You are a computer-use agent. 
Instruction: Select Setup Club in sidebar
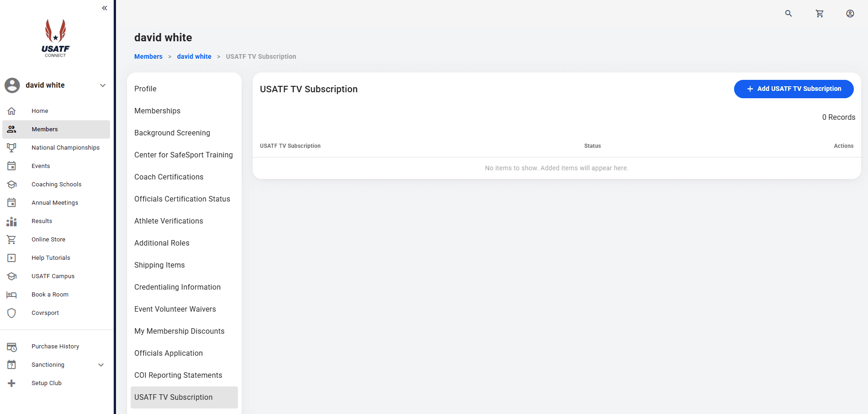46,383
